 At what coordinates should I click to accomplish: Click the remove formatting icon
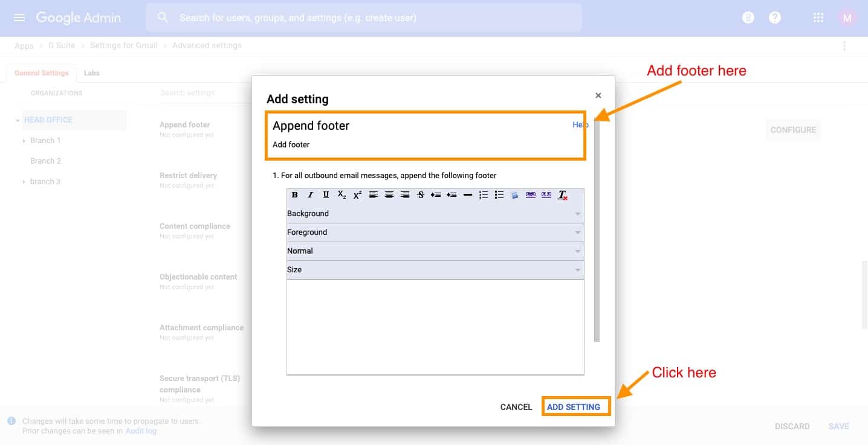point(562,195)
